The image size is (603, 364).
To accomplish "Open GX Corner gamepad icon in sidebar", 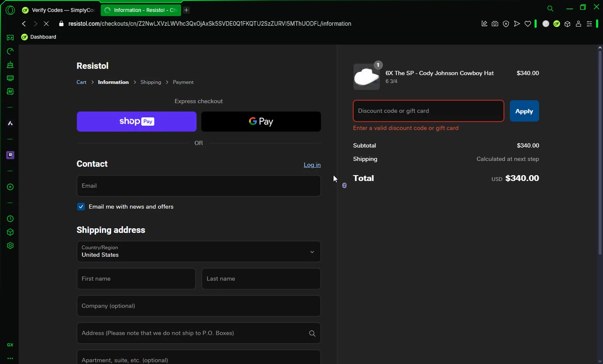I will (x=10, y=38).
